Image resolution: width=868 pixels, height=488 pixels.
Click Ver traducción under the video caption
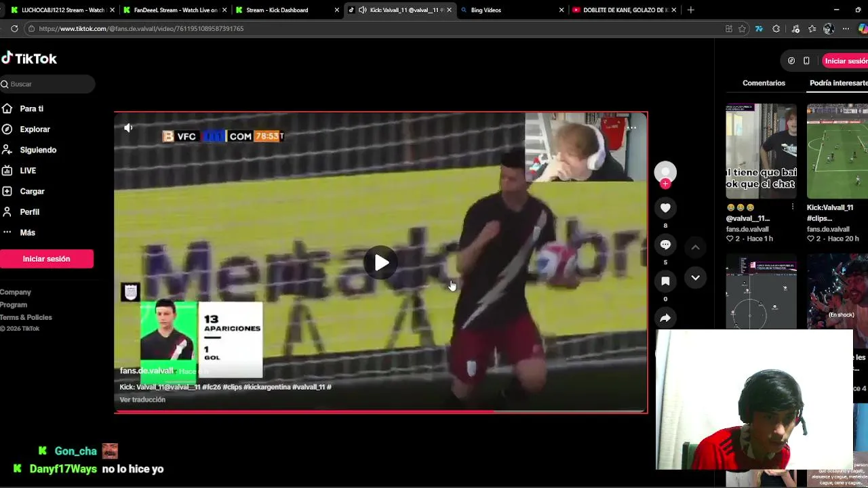pos(142,400)
